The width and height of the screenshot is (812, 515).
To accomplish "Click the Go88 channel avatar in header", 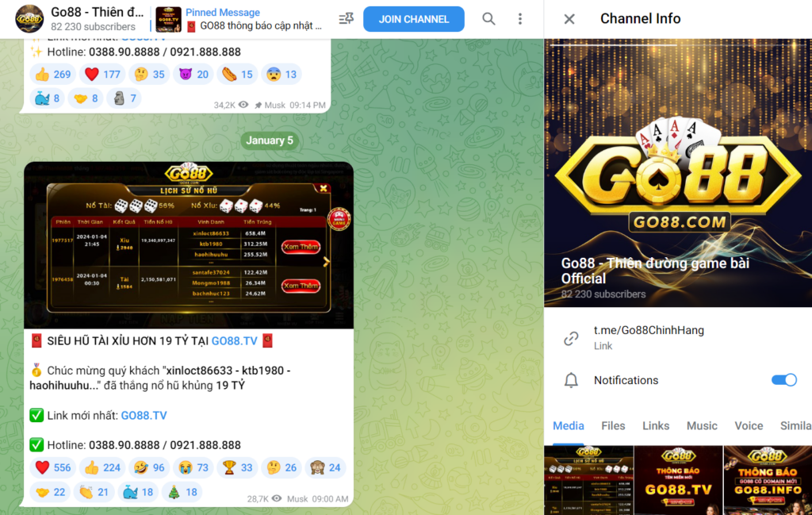I will 29,19.
